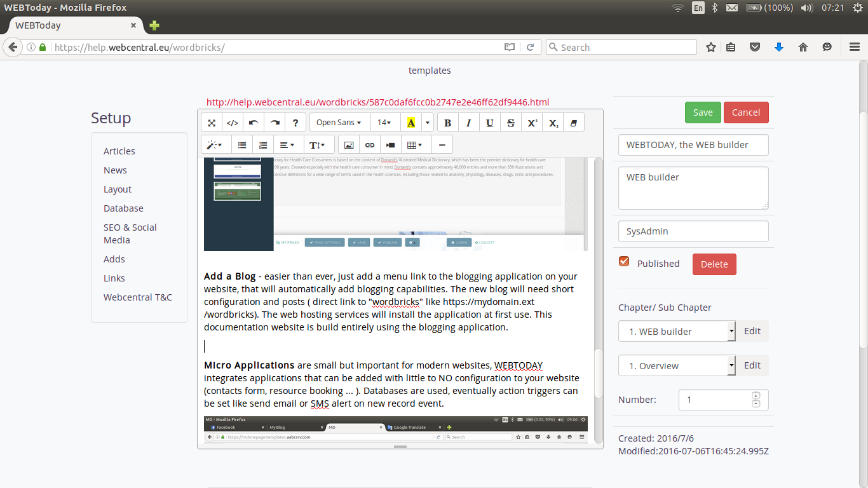This screenshot has height=488, width=868.
Task: Click the 'WEB builder' description textarea
Action: click(693, 188)
